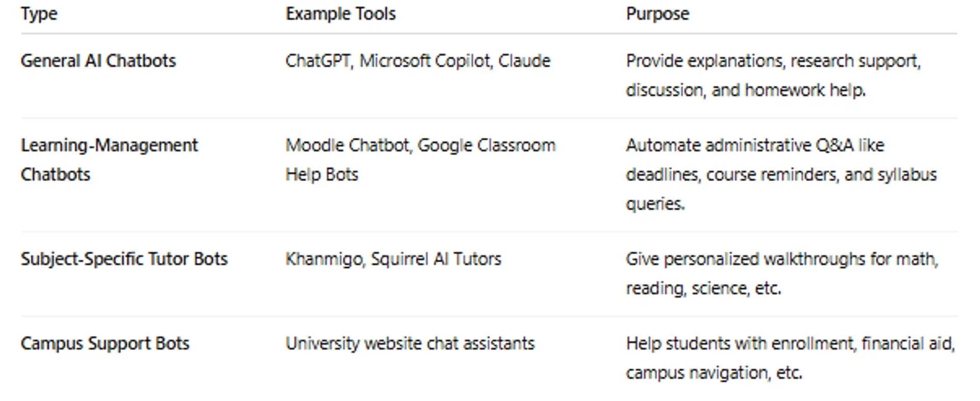
Task: Click the "University website chat assistants" cell
Action: coord(410,343)
